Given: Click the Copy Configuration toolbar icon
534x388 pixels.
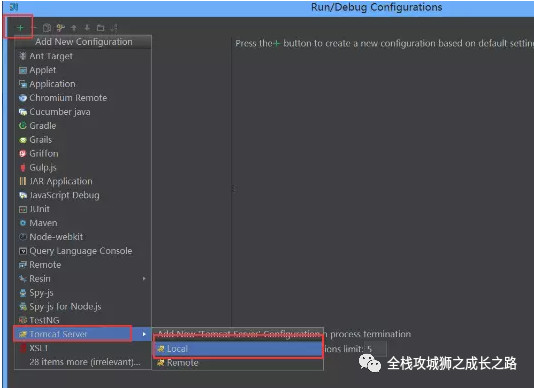Looking at the screenshot, I should pyautogui.click(x=47, y=28).
